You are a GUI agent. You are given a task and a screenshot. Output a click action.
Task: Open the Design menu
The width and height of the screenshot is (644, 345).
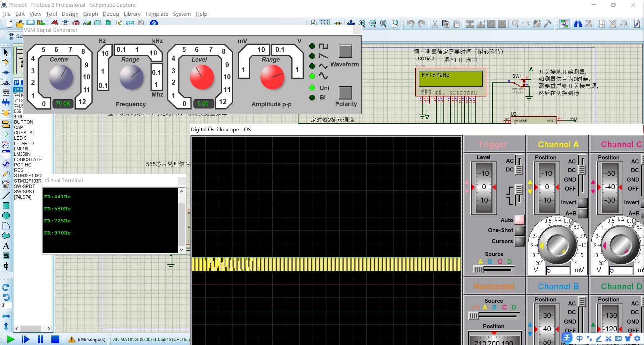(x=70, y=14)
